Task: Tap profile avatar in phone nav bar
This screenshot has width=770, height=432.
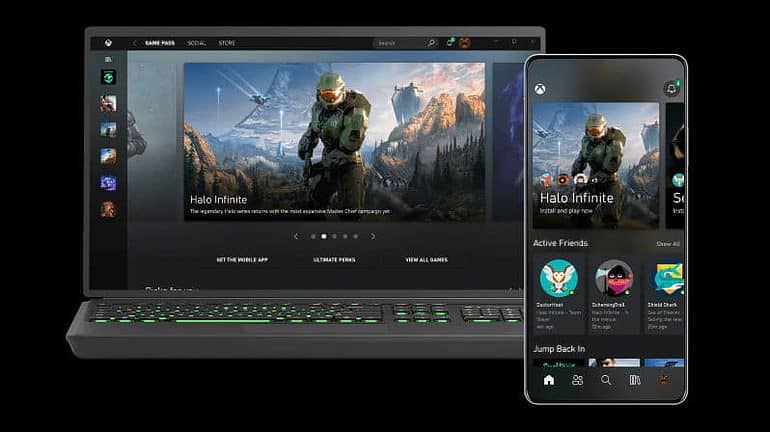Action: 663,380
